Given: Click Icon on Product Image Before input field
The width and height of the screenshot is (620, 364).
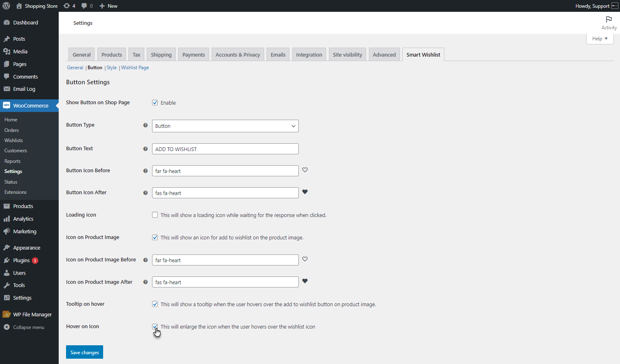Looking at the screenshot, I should click(x=225, y=260).
